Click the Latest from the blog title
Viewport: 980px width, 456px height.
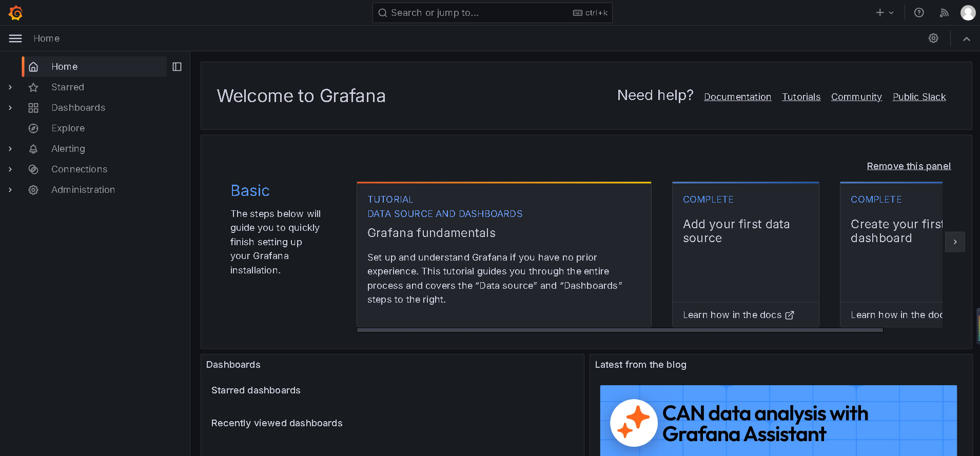tap(640, 365)
